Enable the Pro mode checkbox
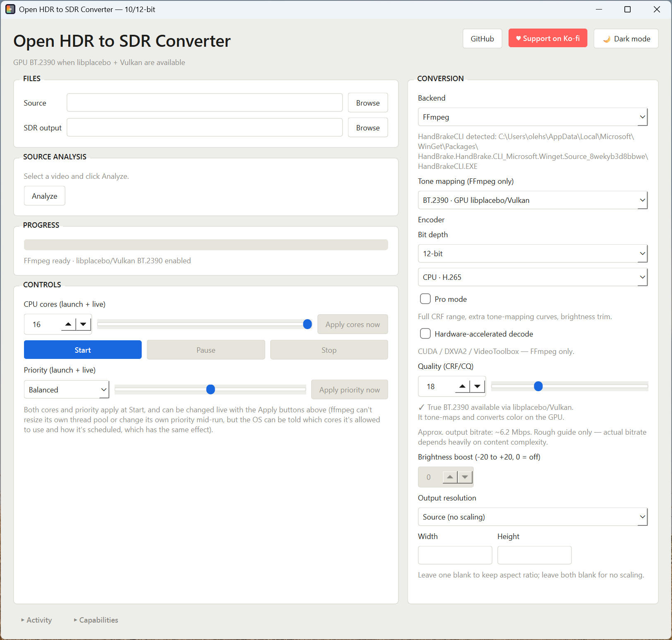 (x=425, y=299)
